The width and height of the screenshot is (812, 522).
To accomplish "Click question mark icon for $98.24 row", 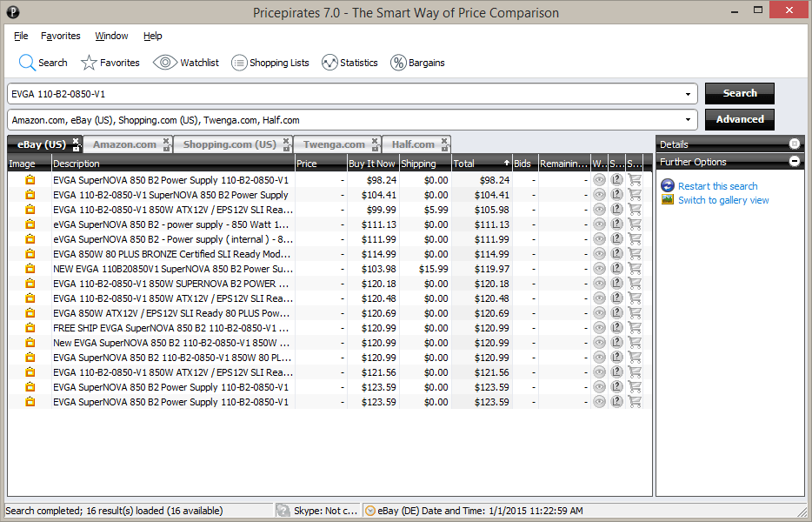I will tap(616, 180).
